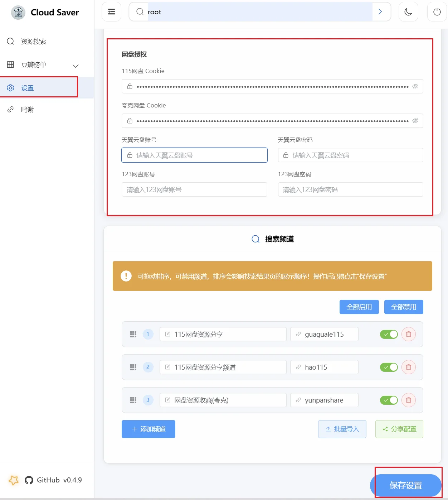Click the number 2 badge of second channel
448x500 pixels.
pyautogui.click(x=148, y=367)
